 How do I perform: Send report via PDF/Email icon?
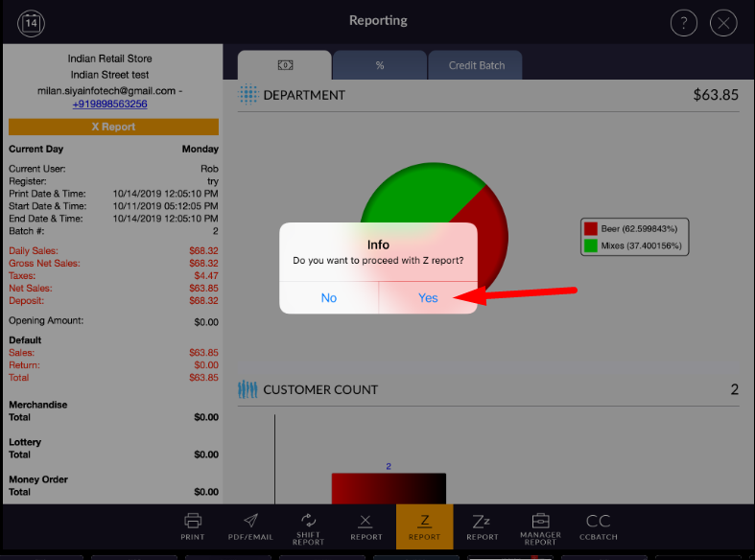249,525
